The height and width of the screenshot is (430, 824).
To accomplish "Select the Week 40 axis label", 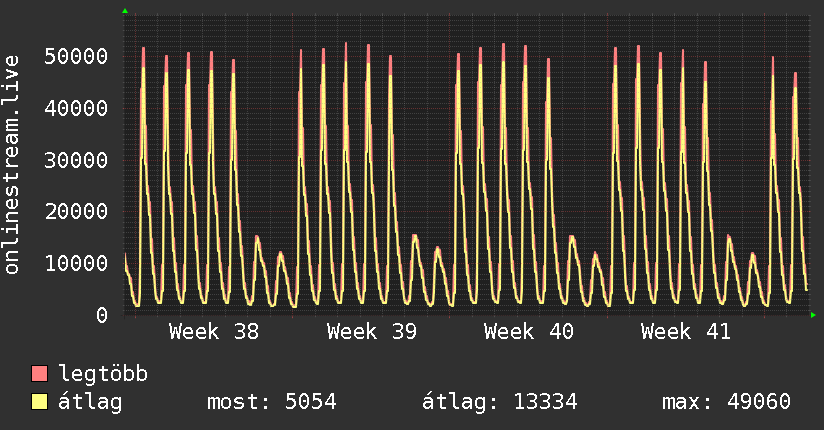I will coord(529,332).
